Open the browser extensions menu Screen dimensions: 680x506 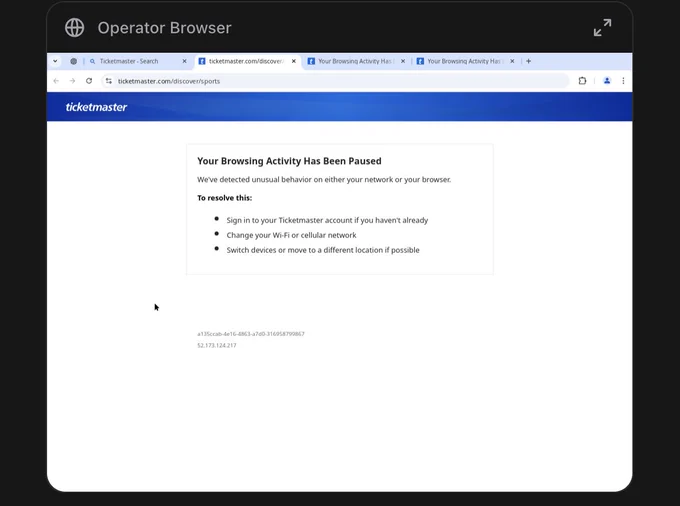point(582,81)
